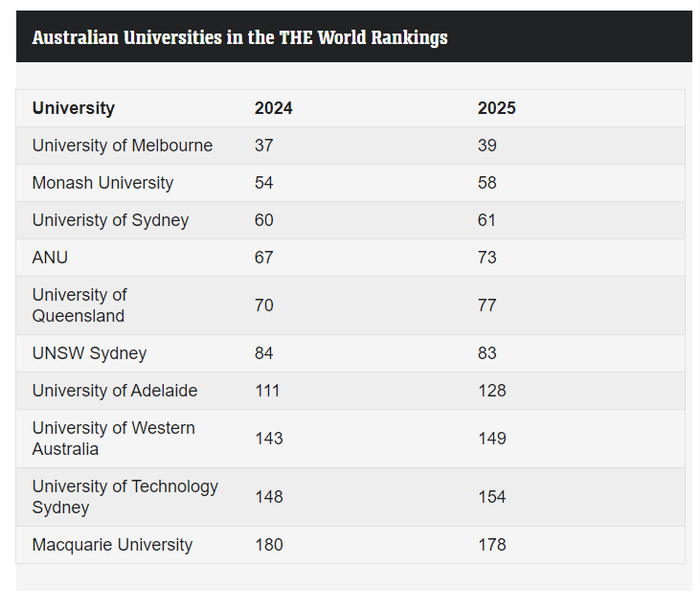The image size is (700, 610).
Task: Click UTS's 2025 rank of 154
Action: pyautogui.click(x=491, y=497)
